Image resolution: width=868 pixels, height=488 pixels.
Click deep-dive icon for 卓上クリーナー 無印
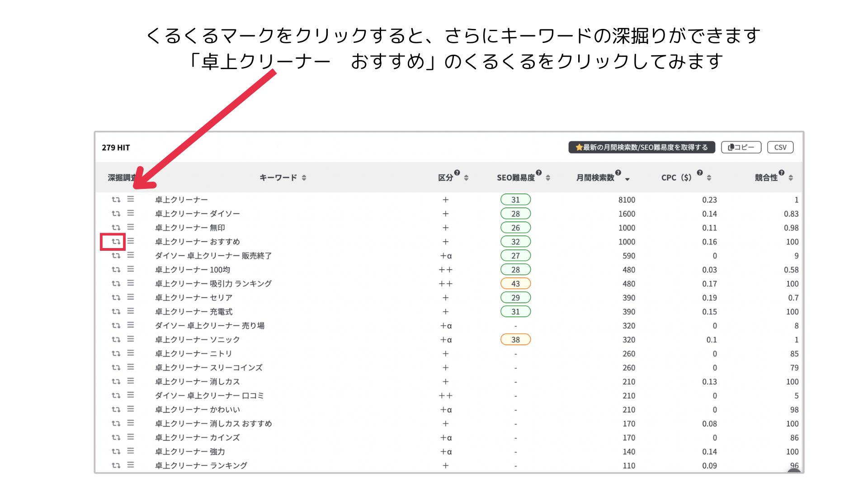click(x=116, y=228)
